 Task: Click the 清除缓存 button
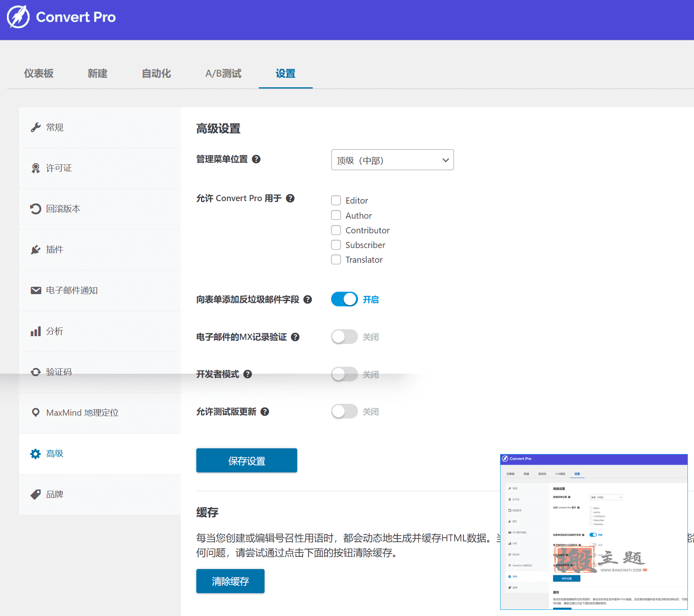coord(230,581)
